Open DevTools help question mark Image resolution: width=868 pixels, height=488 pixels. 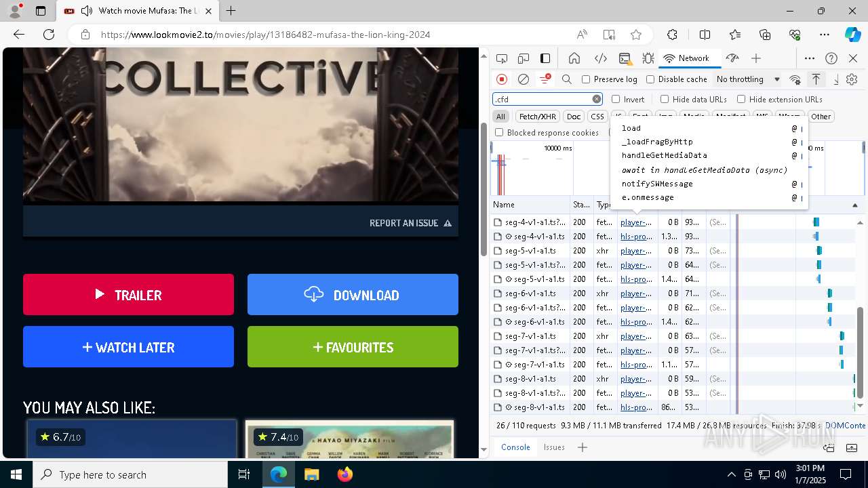coord(831,58)
